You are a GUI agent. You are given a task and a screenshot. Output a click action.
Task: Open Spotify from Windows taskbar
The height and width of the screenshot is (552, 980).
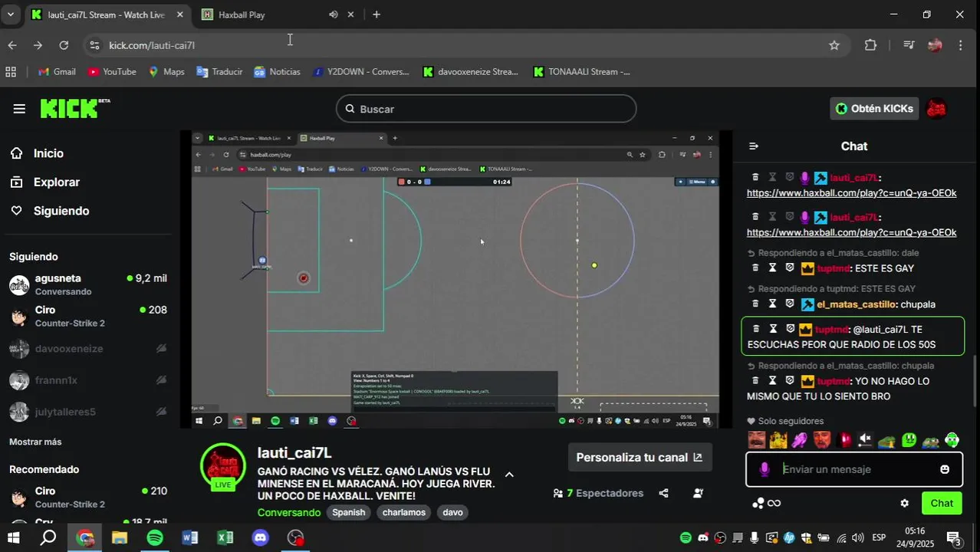click(x=155, y=537)
